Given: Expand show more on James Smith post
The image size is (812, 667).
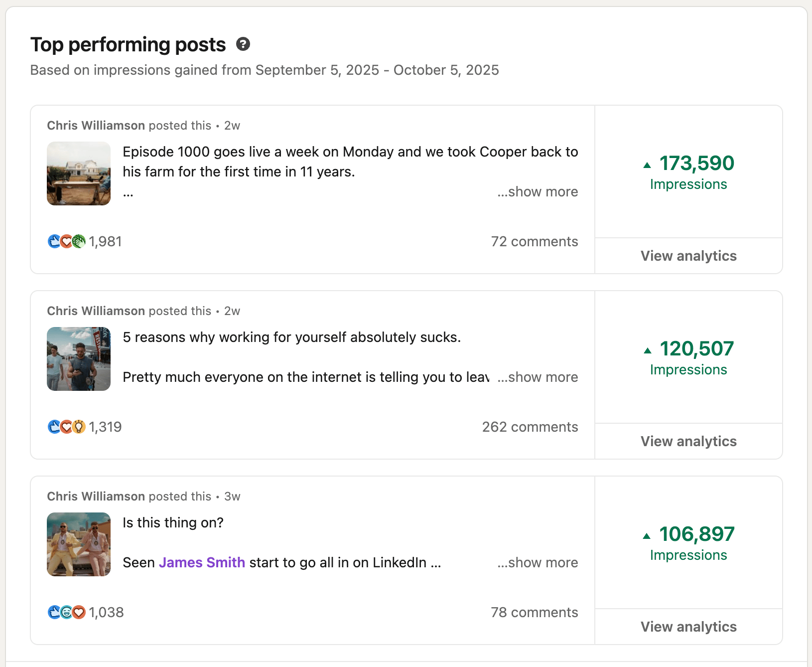Looking at the screenshot, I should tap(538, 563).
